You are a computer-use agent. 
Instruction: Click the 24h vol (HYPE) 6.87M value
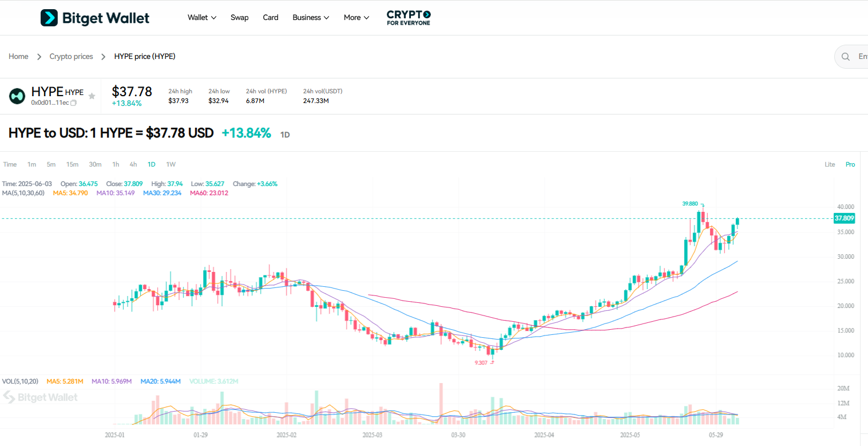point(255,101)
